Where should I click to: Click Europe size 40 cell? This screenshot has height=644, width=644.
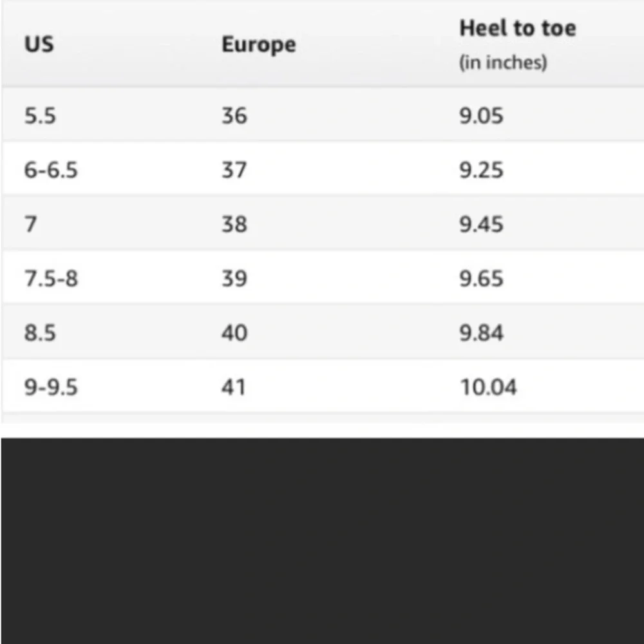234,333
